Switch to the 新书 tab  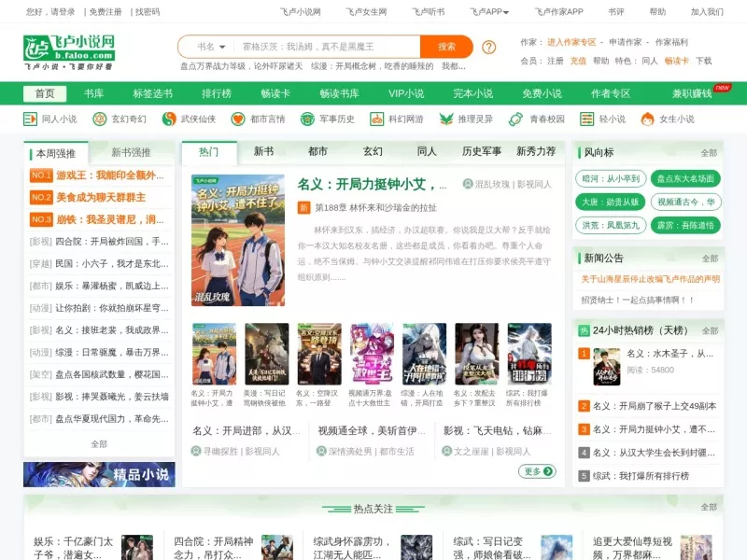click(x=263, y=151)
